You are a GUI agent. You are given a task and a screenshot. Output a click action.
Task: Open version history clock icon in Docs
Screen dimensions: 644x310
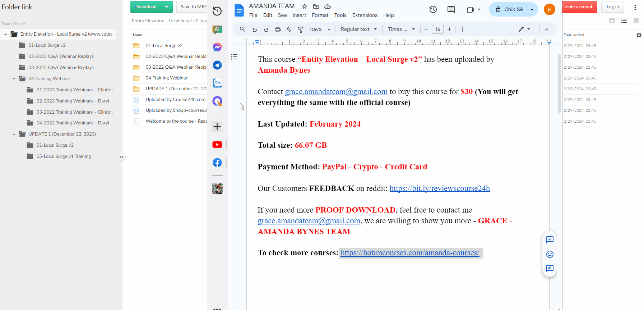(433, 9)
